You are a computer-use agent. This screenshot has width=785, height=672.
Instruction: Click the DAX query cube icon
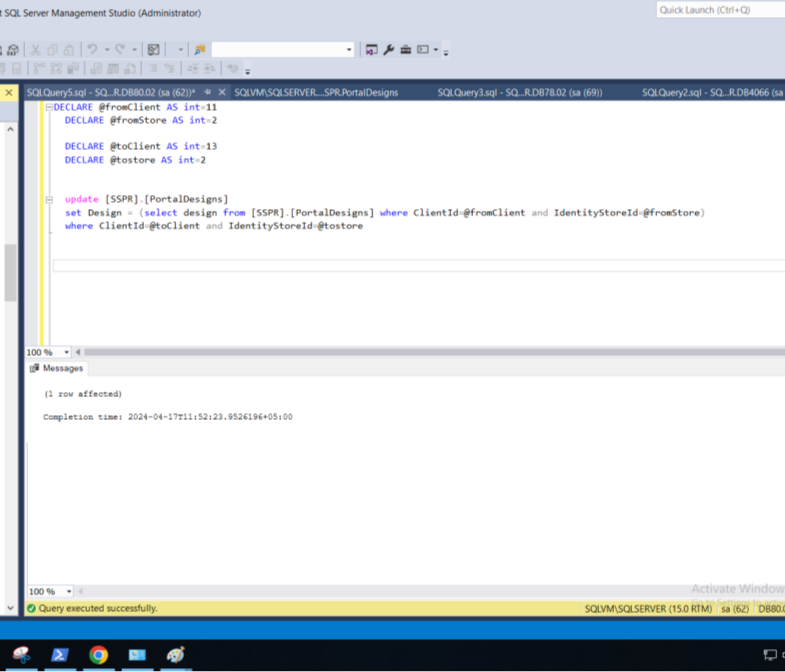click(13, 50)
